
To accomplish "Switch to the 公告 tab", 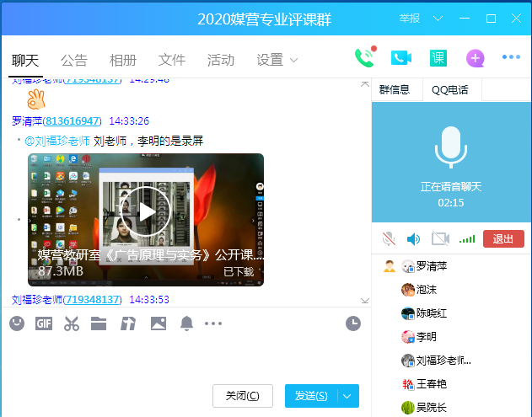I will [x=74, y=60].
